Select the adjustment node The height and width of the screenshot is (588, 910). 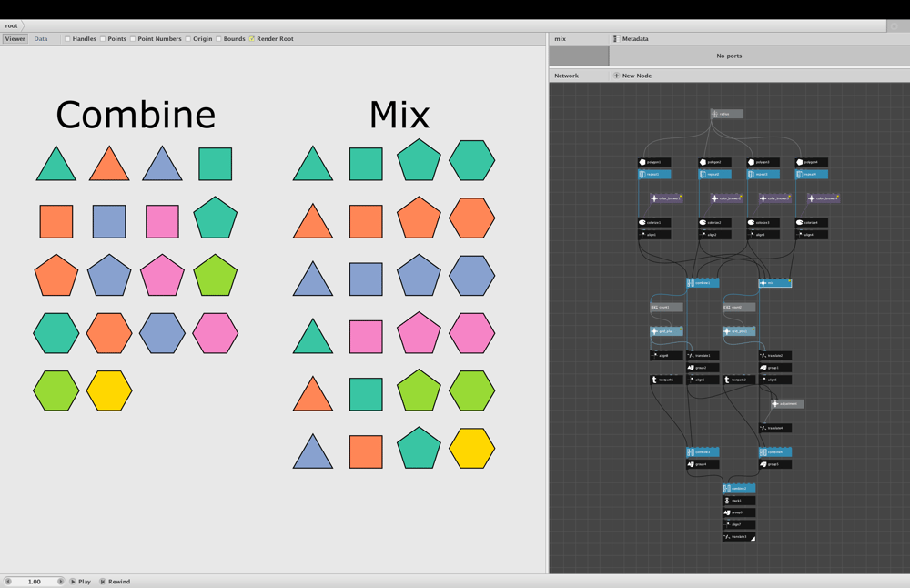pos(787,403)
